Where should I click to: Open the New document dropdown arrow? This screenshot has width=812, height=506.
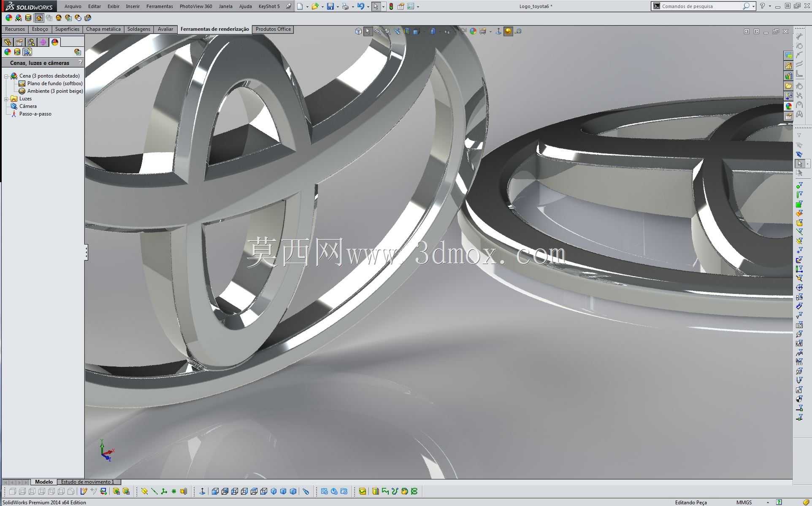[307, 7]
